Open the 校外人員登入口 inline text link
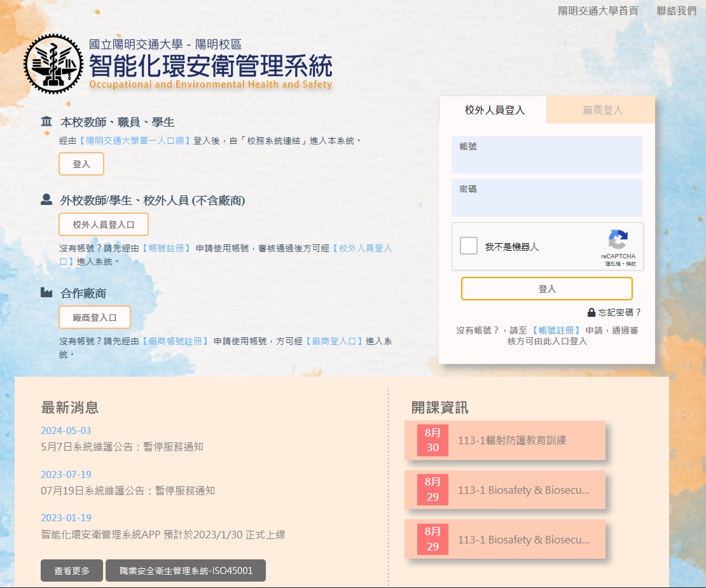 click(361, 248)
